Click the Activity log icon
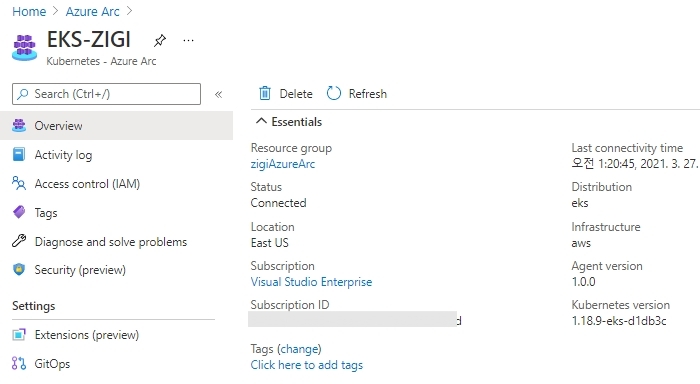 click(x=19, y=154)
